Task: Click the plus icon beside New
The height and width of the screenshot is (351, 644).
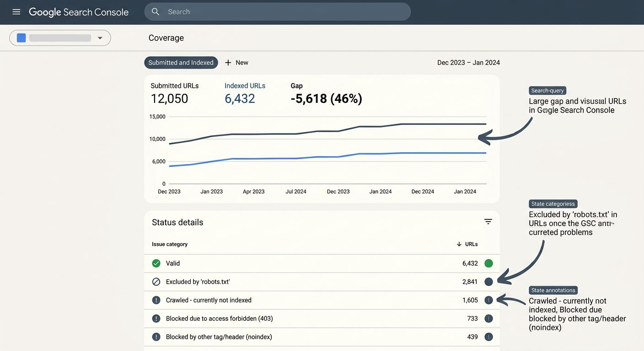Action: coord(228,63)
